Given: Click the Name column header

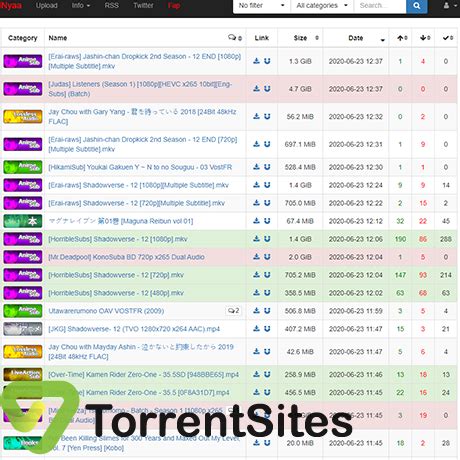Looking at the screenshot, I should (x=58, y=38).
